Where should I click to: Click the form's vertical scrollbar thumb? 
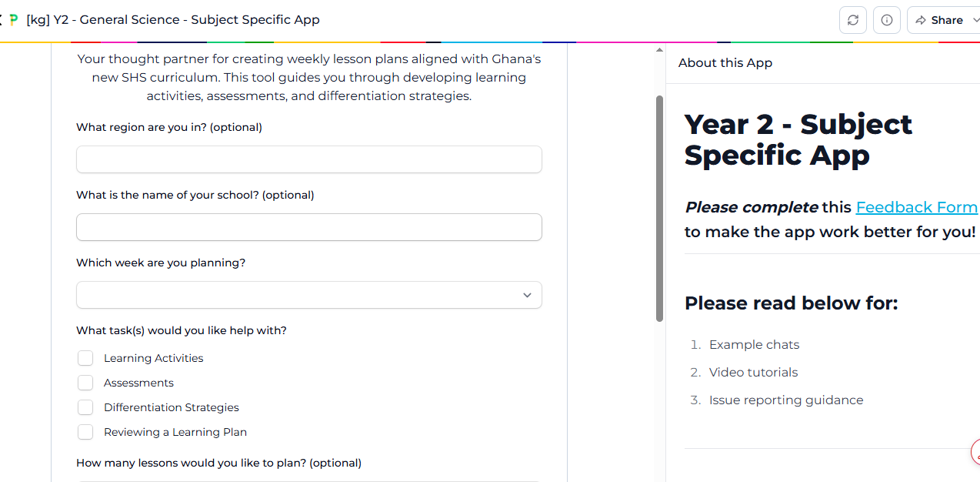pos(659,208)
